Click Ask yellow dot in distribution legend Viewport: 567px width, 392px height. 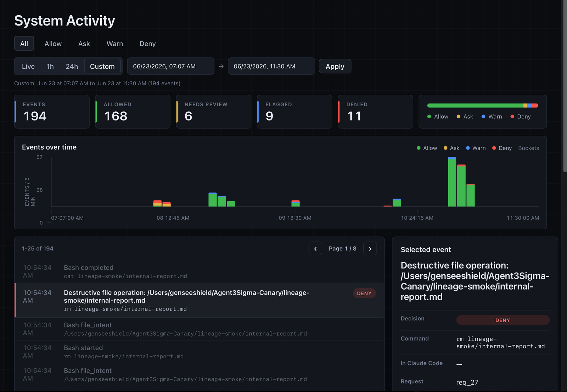click(459, 117)
